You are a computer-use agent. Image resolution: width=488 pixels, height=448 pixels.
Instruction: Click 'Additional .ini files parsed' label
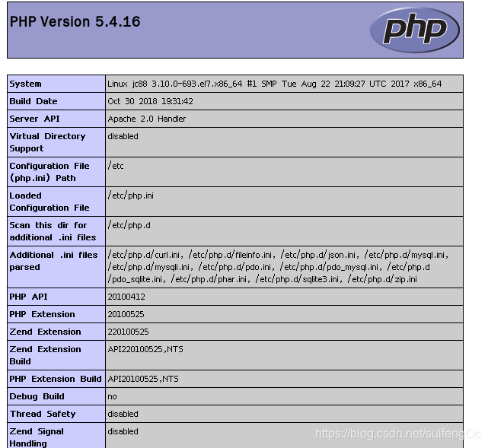pos(53,261)
